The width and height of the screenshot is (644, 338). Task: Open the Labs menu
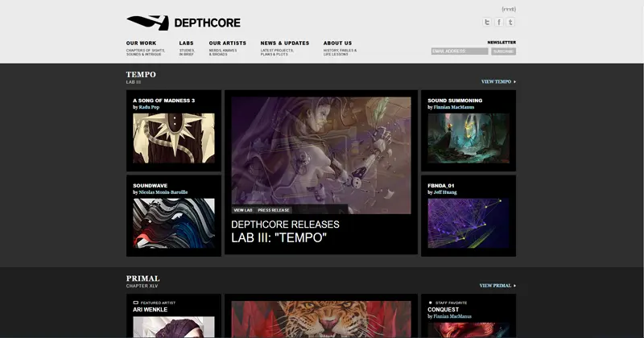186,43
